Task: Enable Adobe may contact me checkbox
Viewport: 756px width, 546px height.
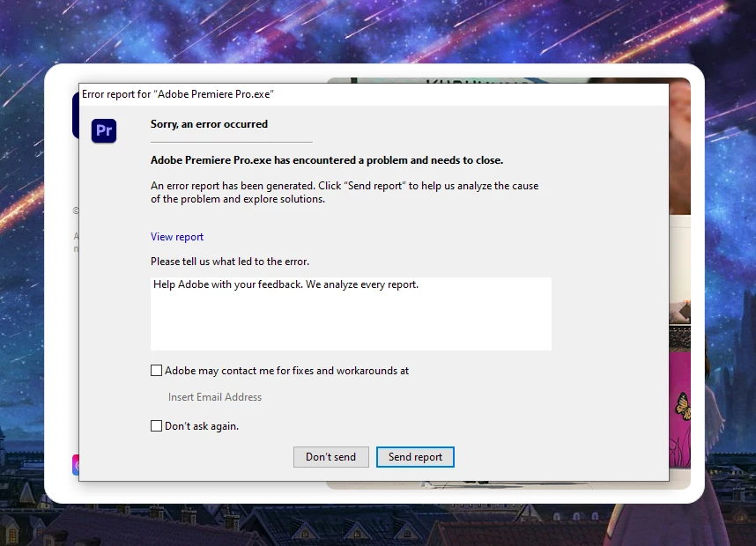Action: 156,370
